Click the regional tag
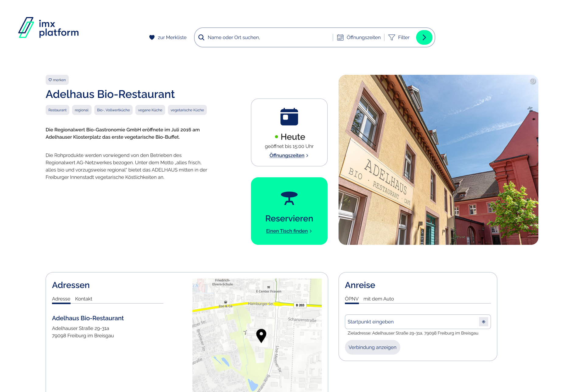Image resolution: width=584 pixels, height=392 pixels. 82,110
